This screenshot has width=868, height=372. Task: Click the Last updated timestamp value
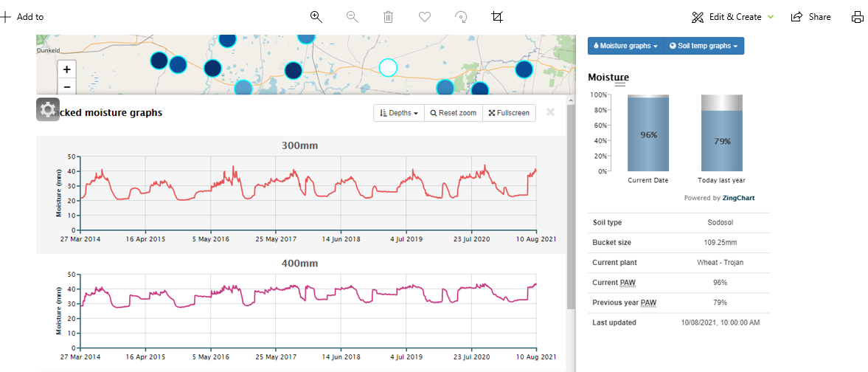click(721, 323)
